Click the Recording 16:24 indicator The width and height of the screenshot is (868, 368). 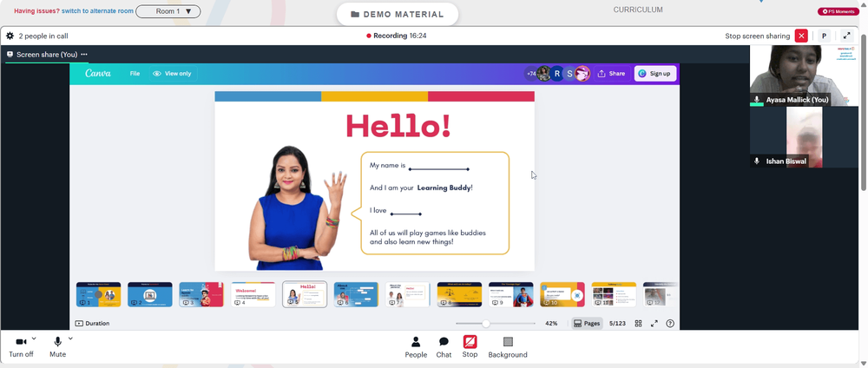tap(397, 36)
